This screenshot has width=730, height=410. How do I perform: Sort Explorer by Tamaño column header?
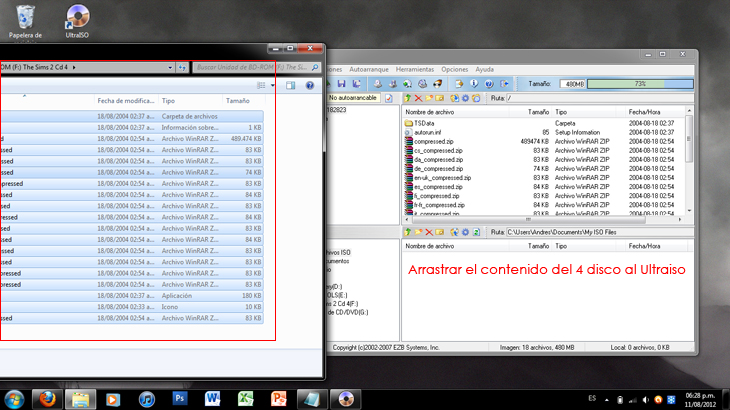[x=243, y=101]
